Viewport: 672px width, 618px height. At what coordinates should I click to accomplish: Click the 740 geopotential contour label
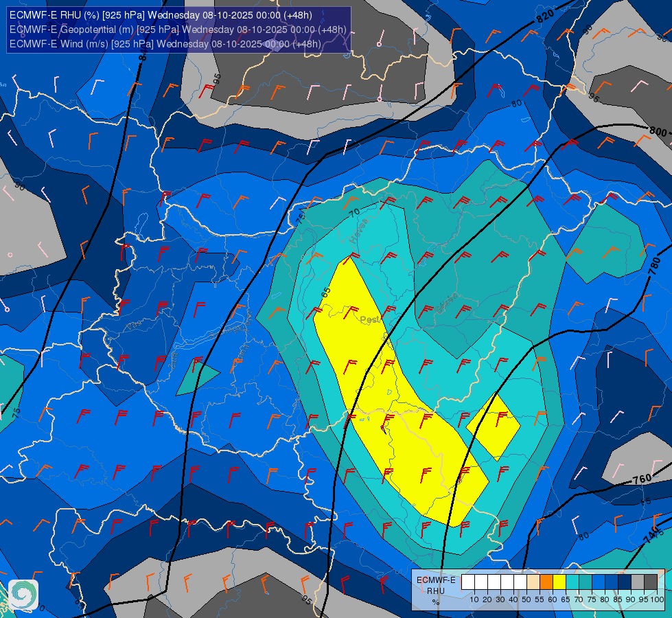click(x=652, y=534)
